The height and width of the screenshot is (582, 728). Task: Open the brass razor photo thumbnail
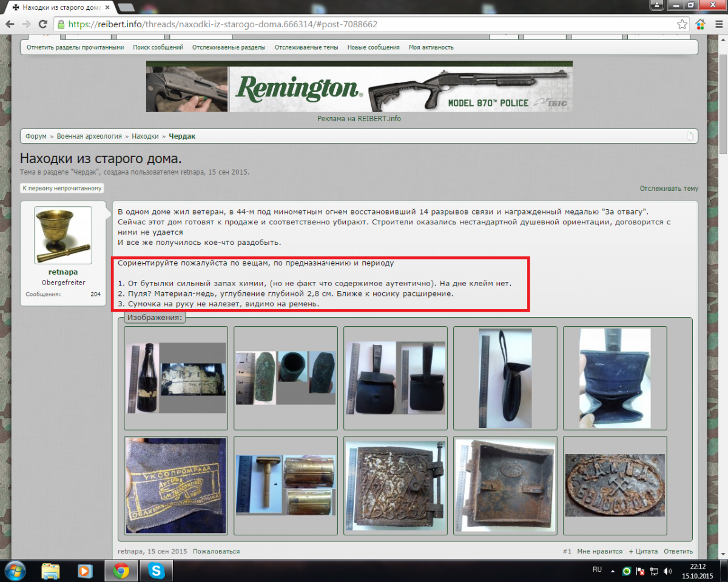click(286, 486)
